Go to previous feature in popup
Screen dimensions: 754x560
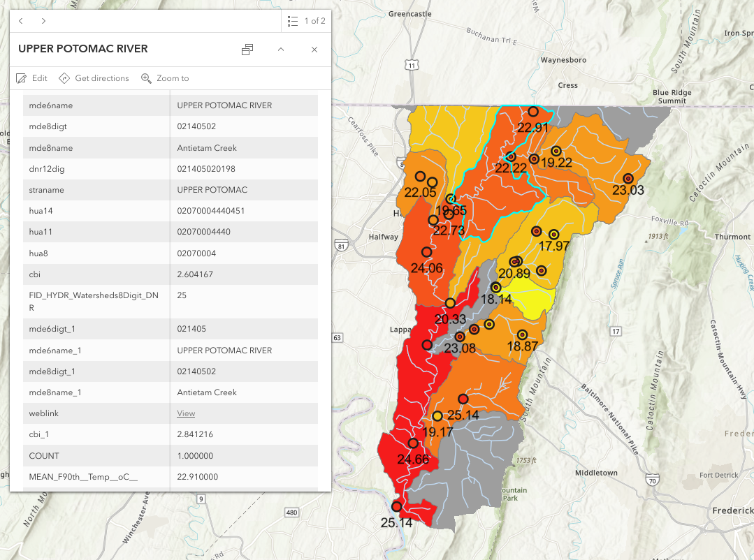click(21, 21)
